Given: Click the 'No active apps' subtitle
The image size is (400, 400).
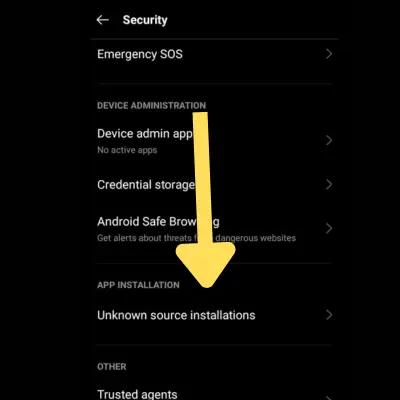Looking at the screenshot, I should point(127,150).
